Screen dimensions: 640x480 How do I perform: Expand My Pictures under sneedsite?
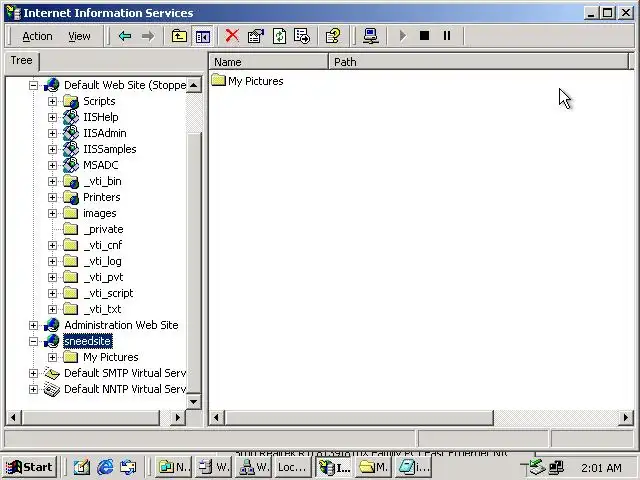[x=52, y=358]
